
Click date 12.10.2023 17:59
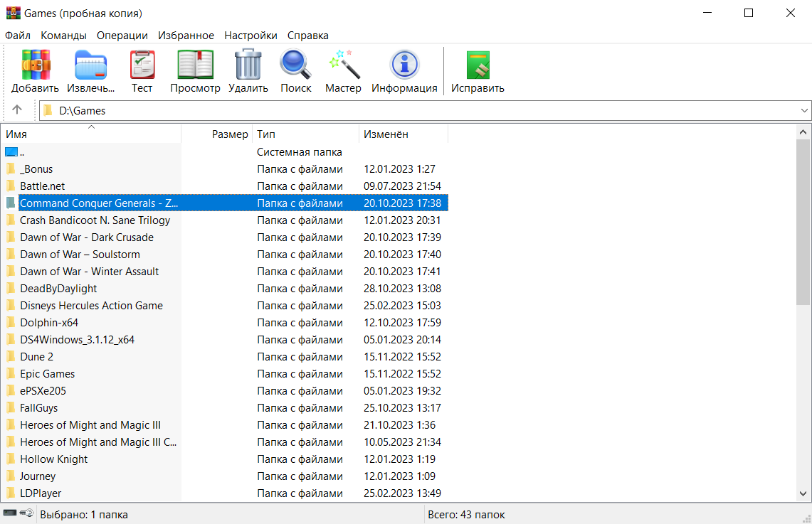402,323
